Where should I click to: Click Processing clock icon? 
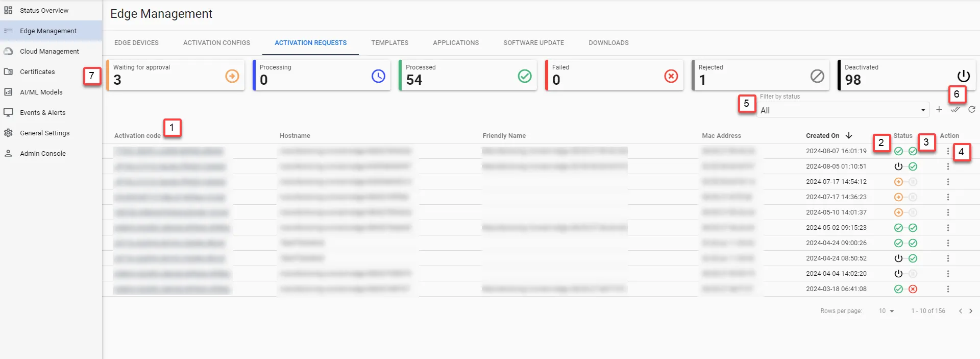(378, 76)
